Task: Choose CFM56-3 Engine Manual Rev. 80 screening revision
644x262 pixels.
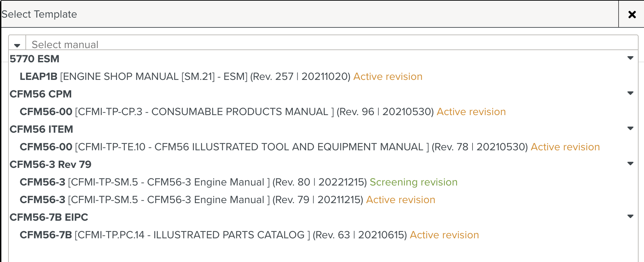Action: (239, 182)
